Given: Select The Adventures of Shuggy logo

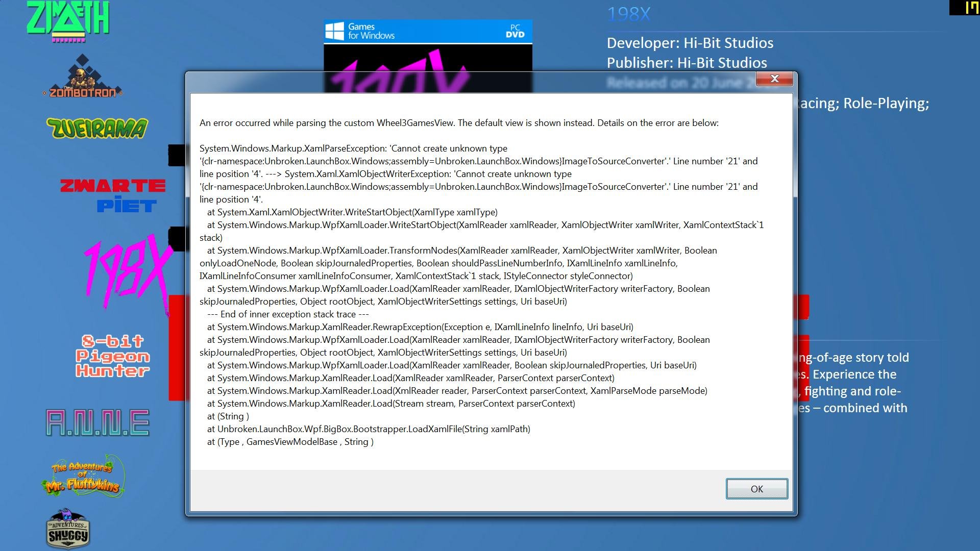Looking at the screenshot, I should [68, 529].
